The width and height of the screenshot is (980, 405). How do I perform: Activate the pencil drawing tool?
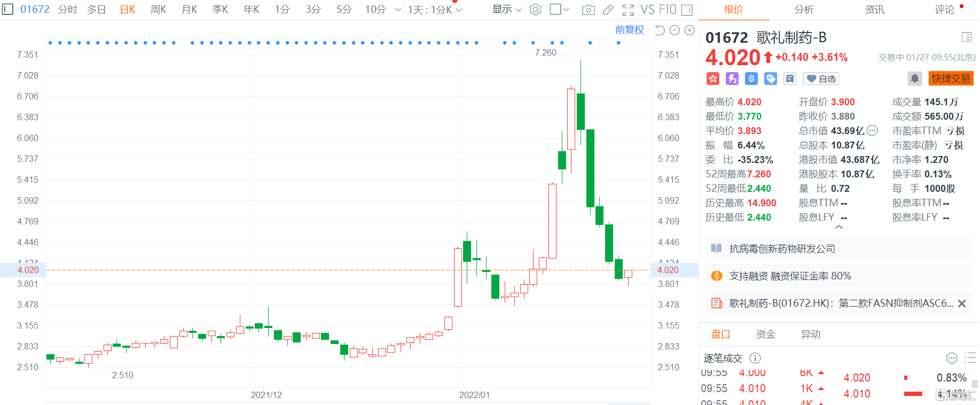pos(608,10)
